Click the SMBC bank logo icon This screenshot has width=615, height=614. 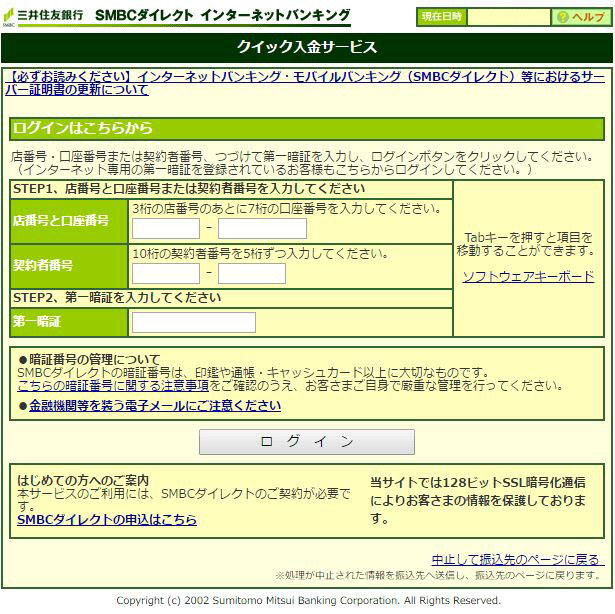[x=8, y=17]
